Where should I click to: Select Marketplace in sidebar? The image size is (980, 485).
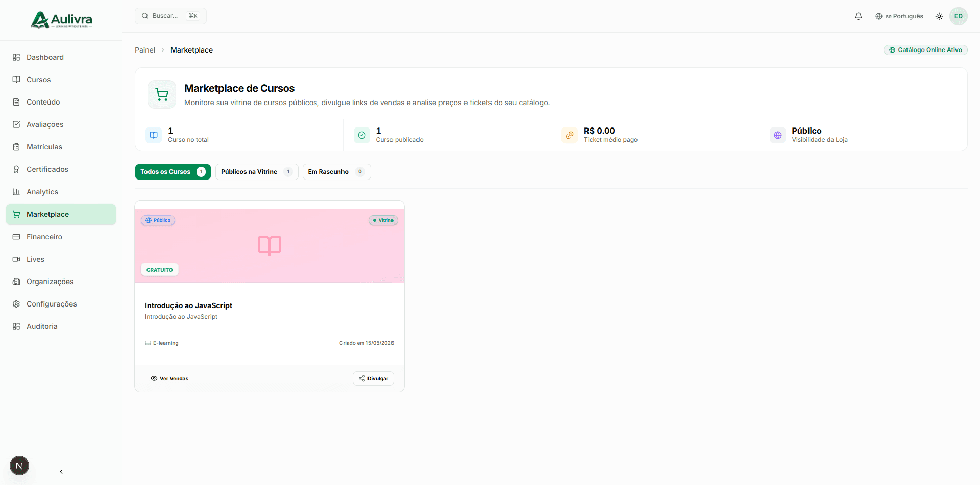61,214
